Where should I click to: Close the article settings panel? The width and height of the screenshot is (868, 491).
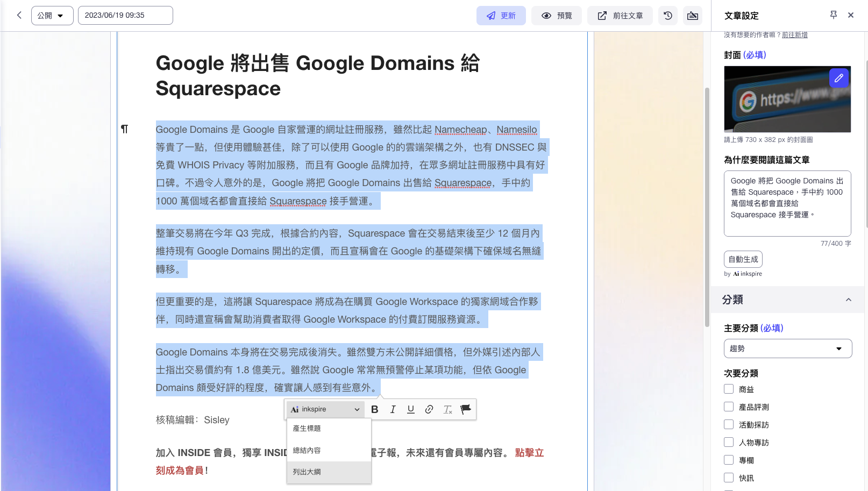(851, 15)
